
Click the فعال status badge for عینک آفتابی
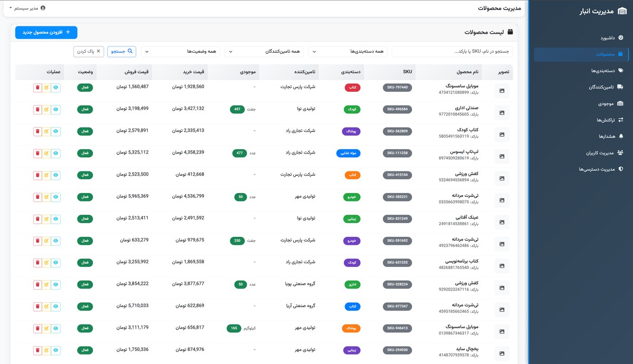pos(85,218)
